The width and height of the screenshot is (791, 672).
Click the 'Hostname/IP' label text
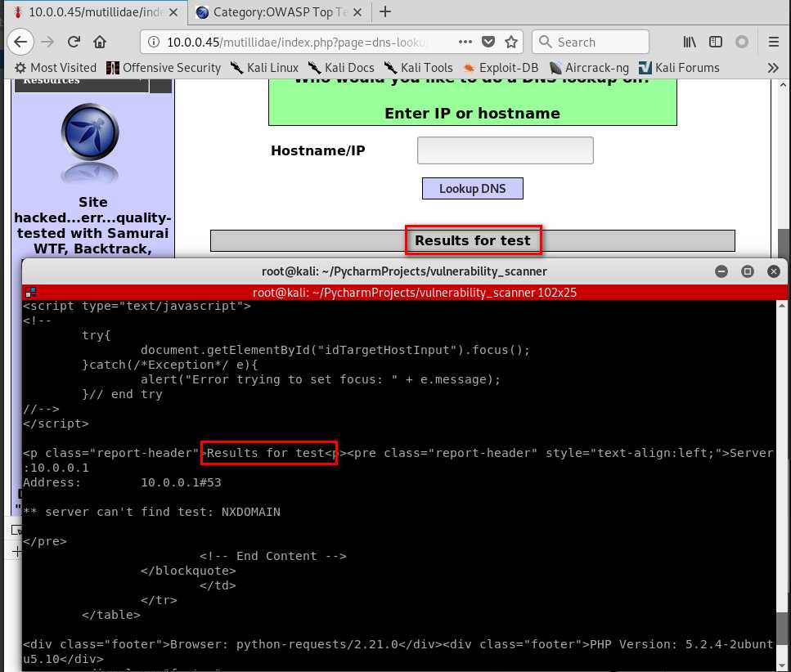[318, 150]
